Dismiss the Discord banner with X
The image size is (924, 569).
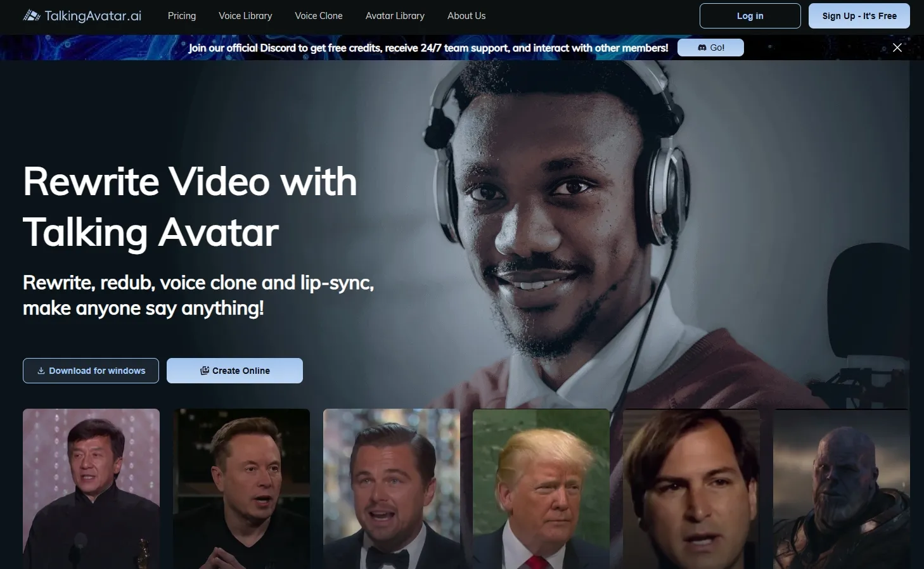tap(897, 48)
